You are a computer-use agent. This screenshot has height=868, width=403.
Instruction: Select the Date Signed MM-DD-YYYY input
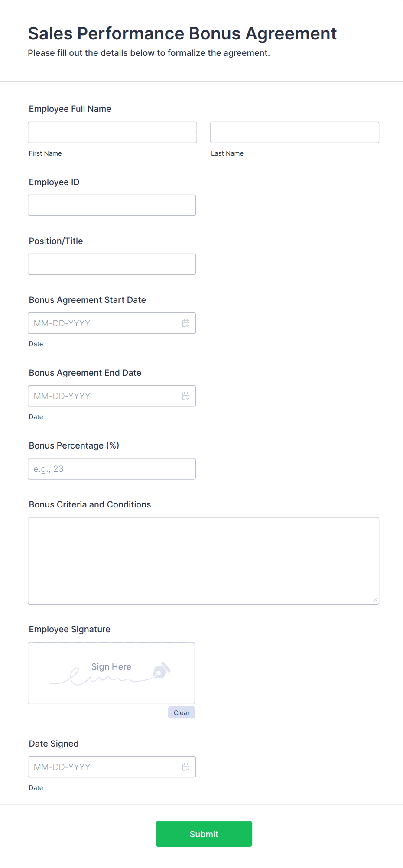coord(100,767)
